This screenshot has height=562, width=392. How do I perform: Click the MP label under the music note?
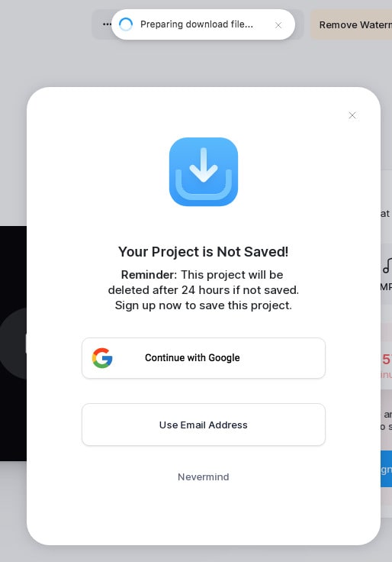coord(386,287)
